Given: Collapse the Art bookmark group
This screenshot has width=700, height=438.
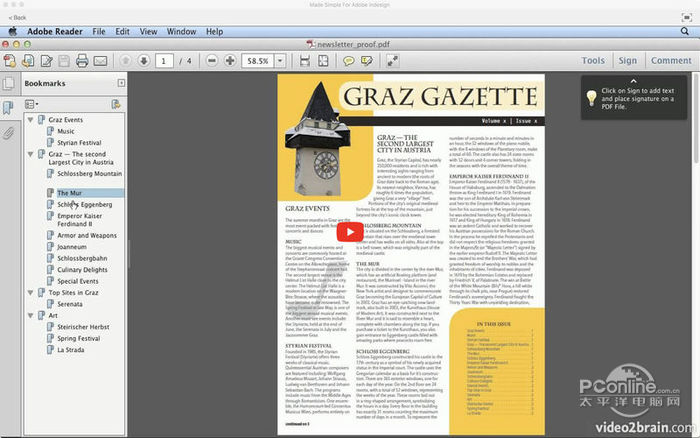Looking at the screenshot, I should [x=30, y=315].
